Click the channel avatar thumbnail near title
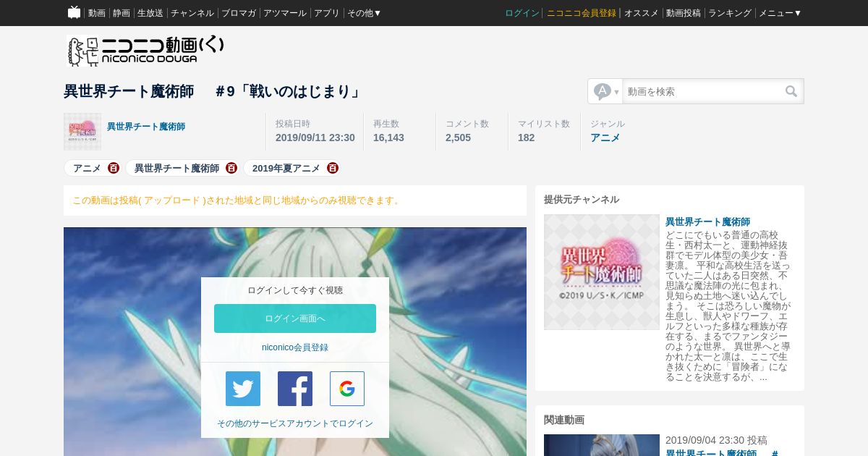Screen dimensions: 868x456 tap(82, 132)
